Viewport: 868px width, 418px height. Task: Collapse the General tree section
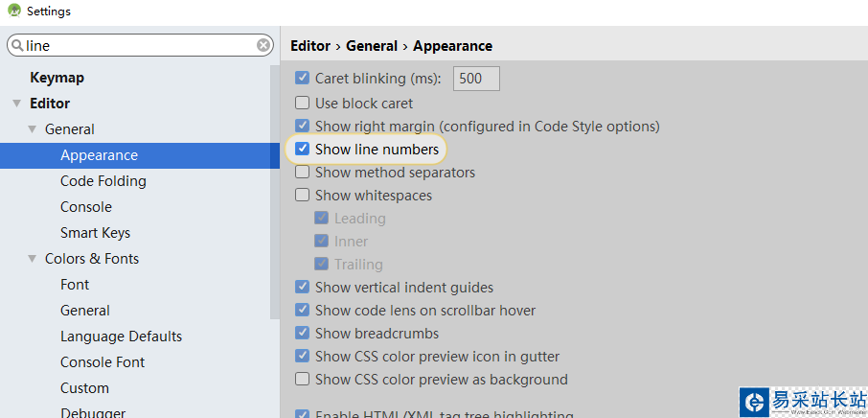click(32, 129)
